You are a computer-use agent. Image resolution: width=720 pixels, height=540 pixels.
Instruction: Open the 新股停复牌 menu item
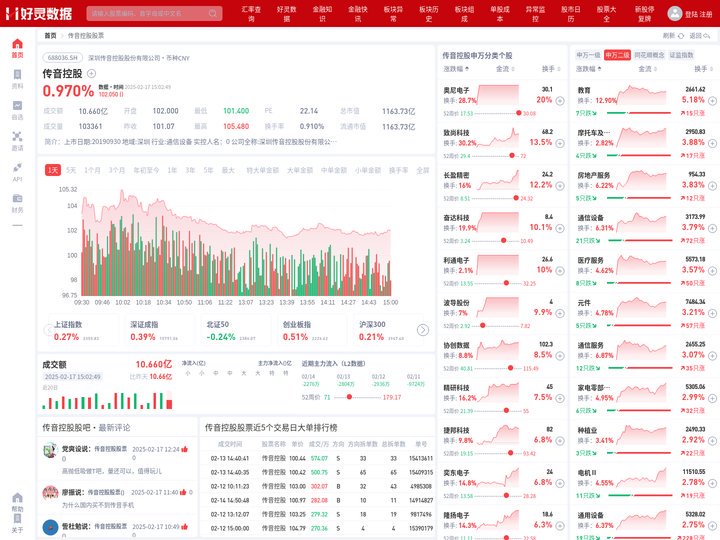(x=644, y=14)
